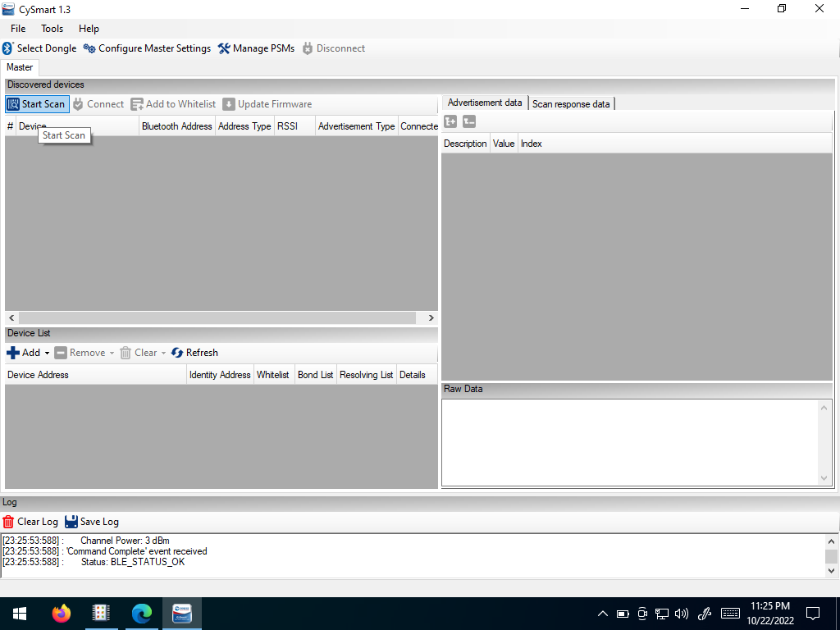Screen dimensions: 840x630
Task: Click the Identity Address column header
Action: point(220,375)
